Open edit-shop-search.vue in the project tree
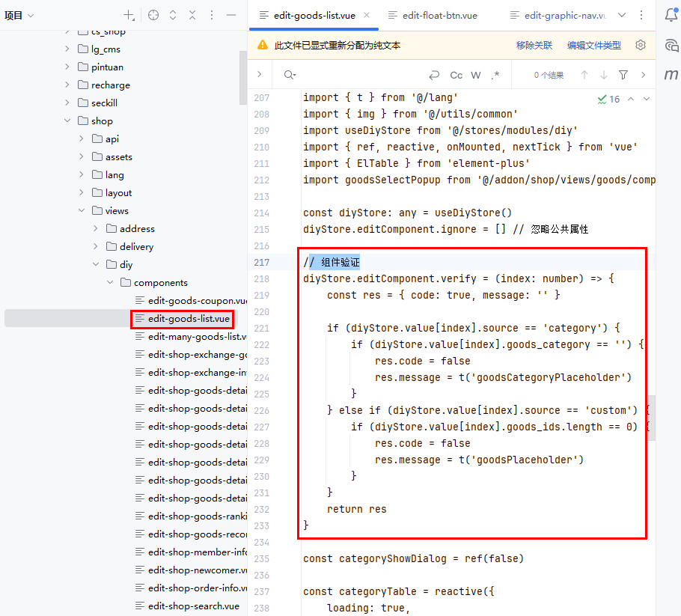Screen dimensions: 681x616 [x=193, y=606]
